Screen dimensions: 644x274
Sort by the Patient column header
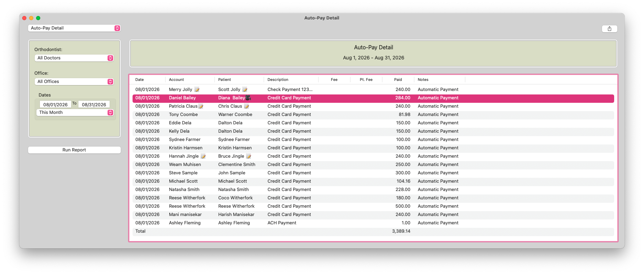coord(224,80)
